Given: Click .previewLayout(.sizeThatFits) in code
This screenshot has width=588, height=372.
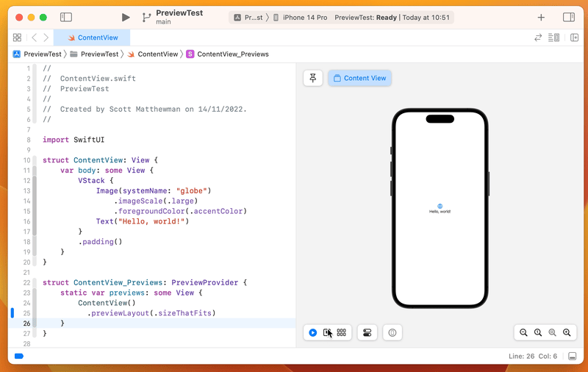Looking at the screenshot, I should [151, 313].
